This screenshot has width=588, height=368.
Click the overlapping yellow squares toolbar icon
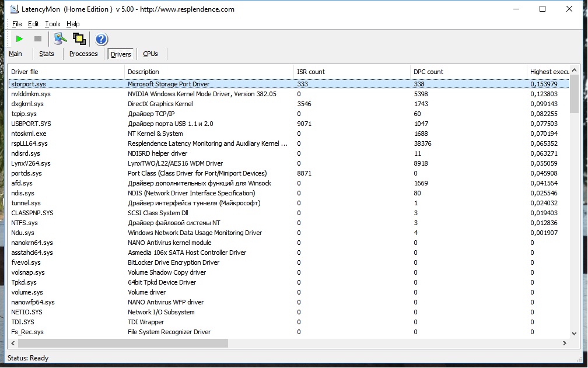(x=79, y=38)
